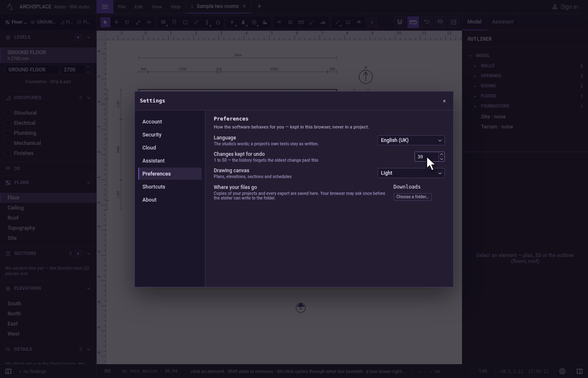Click the undo arrow icon in toolbar
Viewport: 588px width, 378px height.
pyautogui.click(x=427, y=22)
